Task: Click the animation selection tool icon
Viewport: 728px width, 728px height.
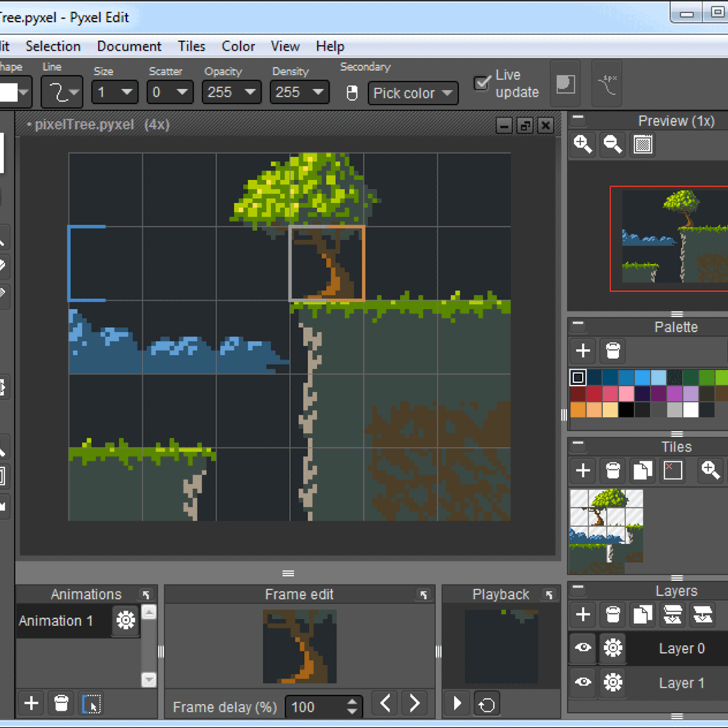Action: point(91,704)
